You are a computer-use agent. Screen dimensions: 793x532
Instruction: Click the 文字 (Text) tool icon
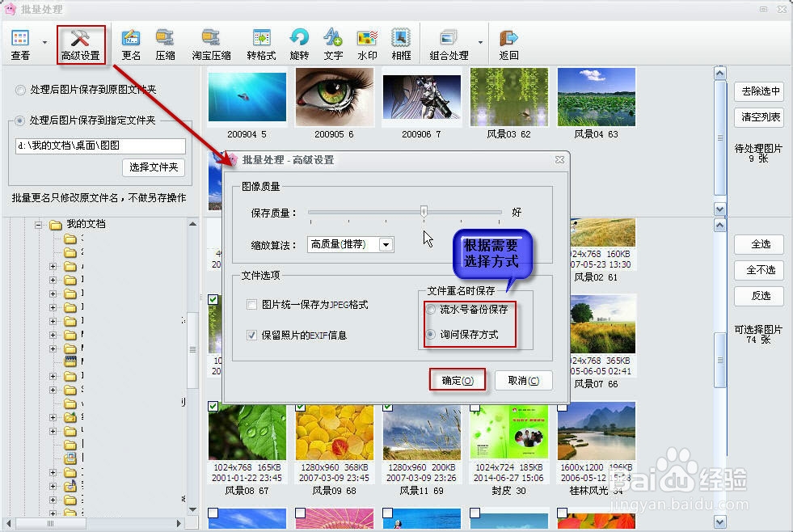point(333,42)
